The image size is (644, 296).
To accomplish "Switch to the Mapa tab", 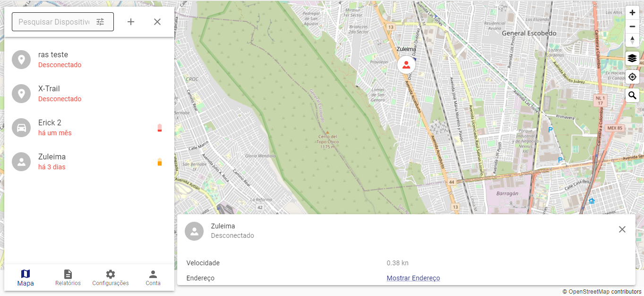I will [x=26, y=278].
